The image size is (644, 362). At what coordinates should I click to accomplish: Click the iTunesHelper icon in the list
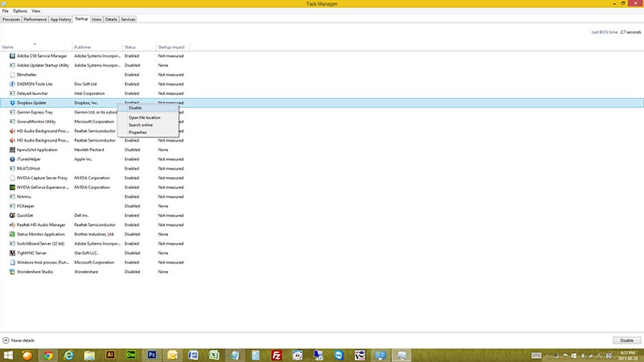12,159
